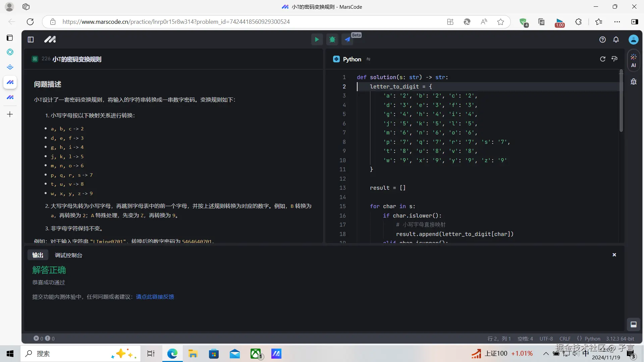Toggle the code compare icon beside the refresh button
The width and height of the screenshot is (644, 362).
click(614, 59)
